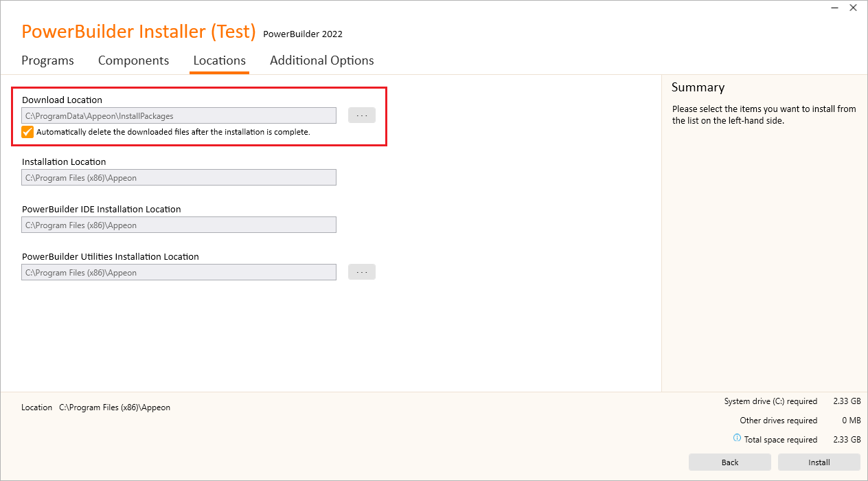Open the Download Location browse button
Image resolution: width=868 pixels, height=481 pixels.
(x=362, y=115)
